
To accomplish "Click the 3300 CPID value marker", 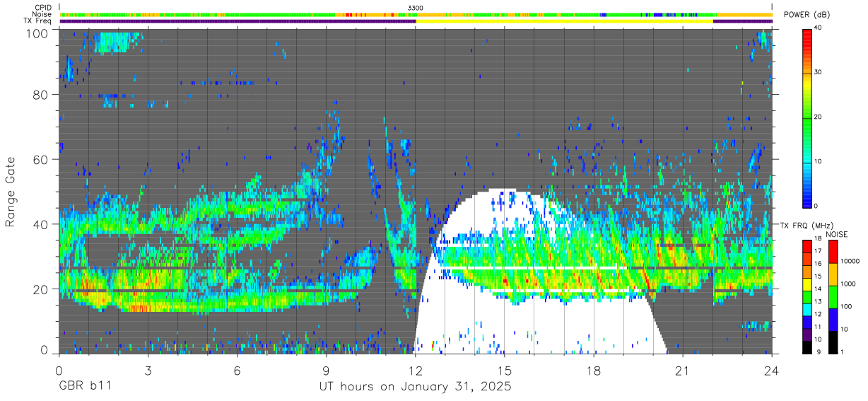I will [x=416, y=8].
